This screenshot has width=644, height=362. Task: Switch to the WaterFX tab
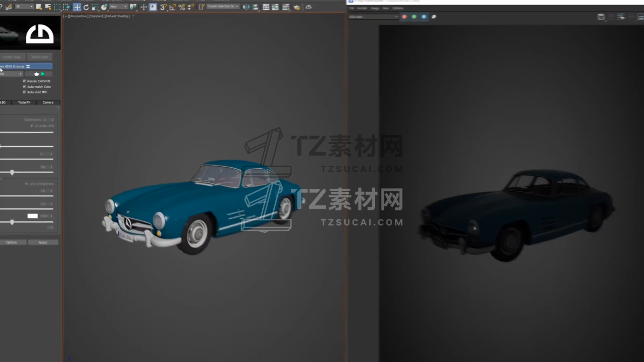25,102
